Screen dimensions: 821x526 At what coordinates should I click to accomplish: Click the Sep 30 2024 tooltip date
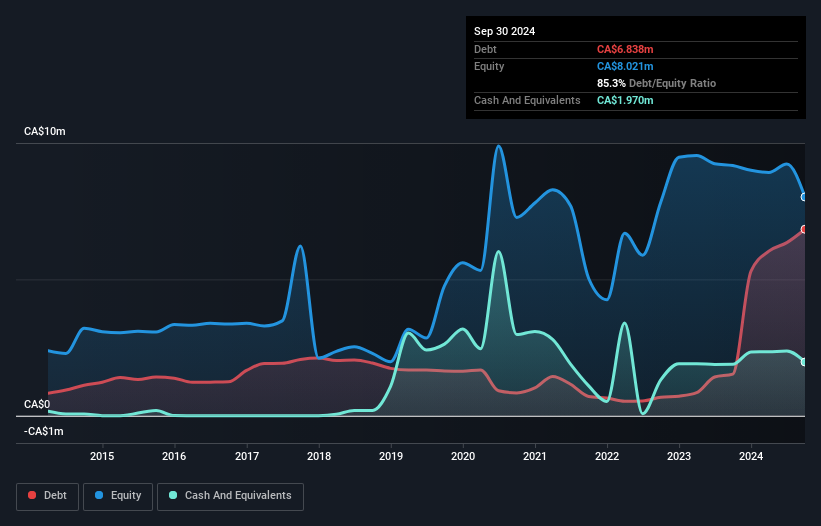pyautogui.click(x=504, y=31)
